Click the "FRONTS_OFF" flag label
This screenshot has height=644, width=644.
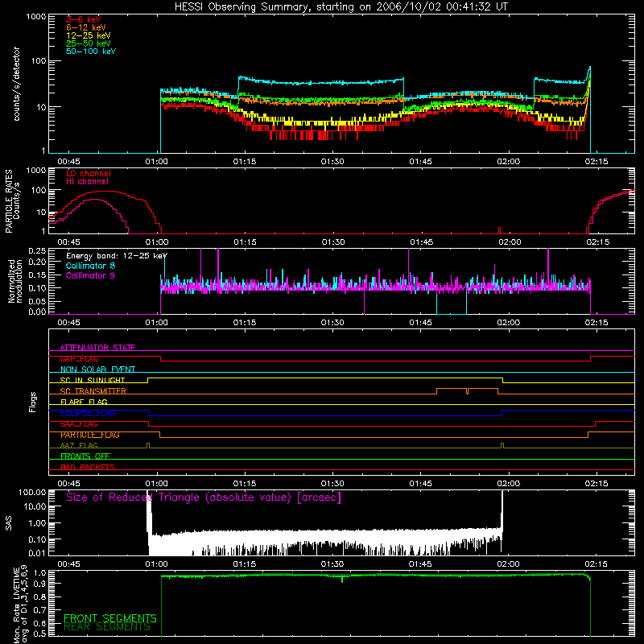85,456
